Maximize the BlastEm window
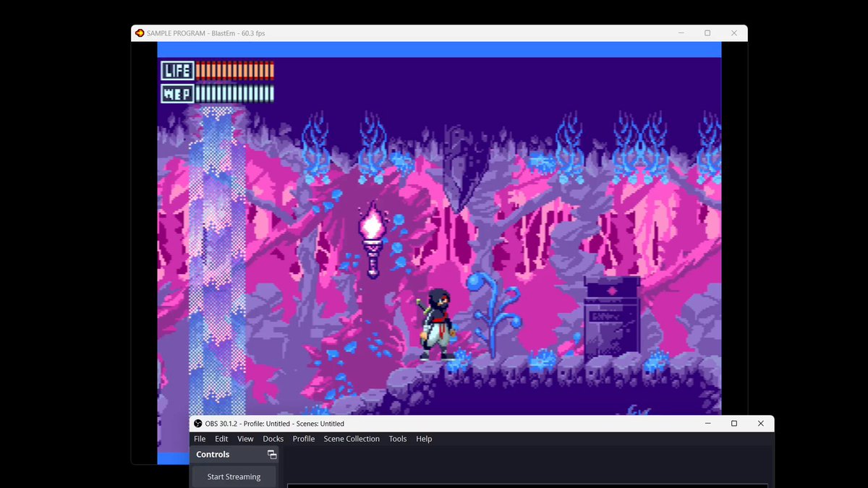 pyautogui.click(x=707, y=33)
